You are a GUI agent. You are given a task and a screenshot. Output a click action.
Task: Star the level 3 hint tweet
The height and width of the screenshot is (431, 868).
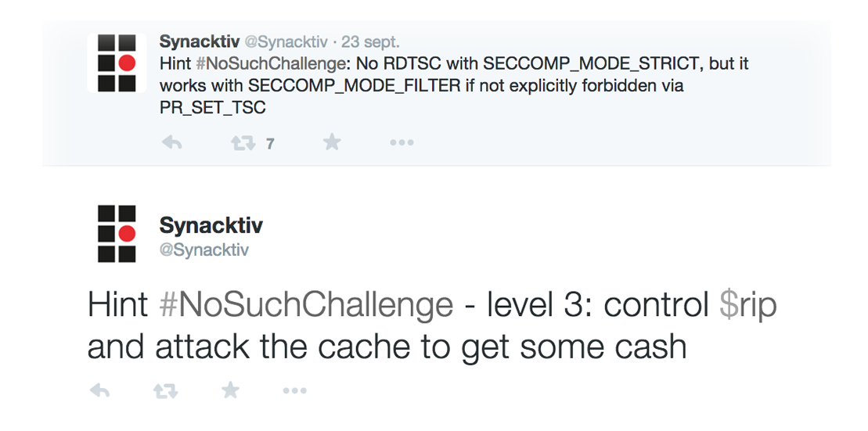[230, 390]
